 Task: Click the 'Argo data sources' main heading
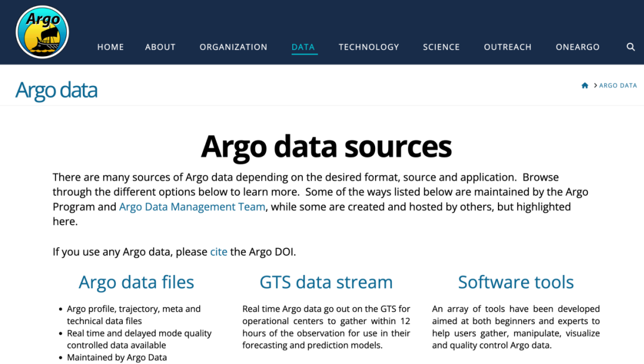(326, 146)
